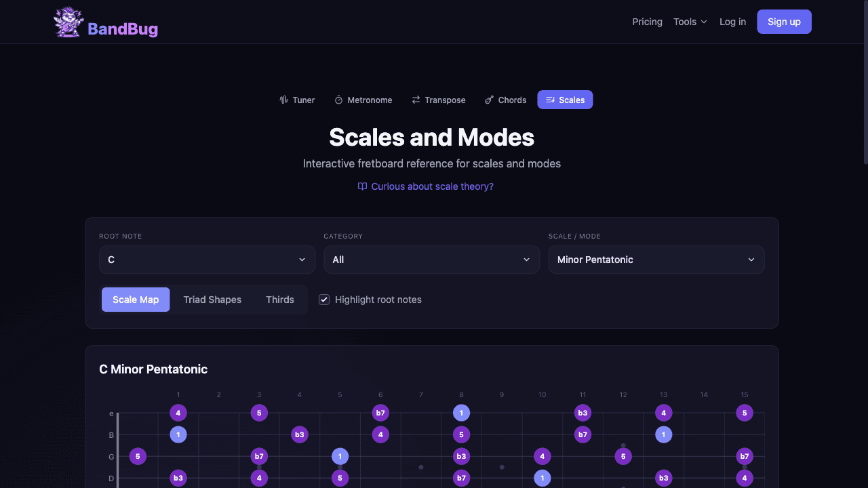
Task: Click the Transpose arrows icon
Action: click(x=416, y=100)
